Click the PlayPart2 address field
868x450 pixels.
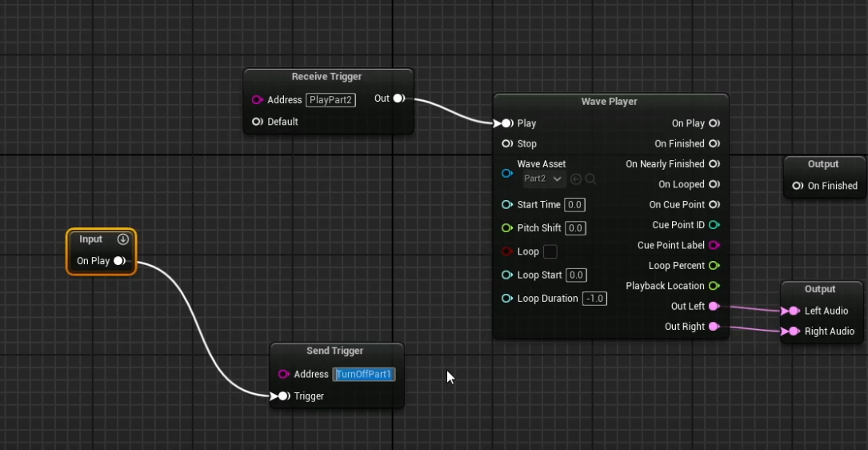330,100
